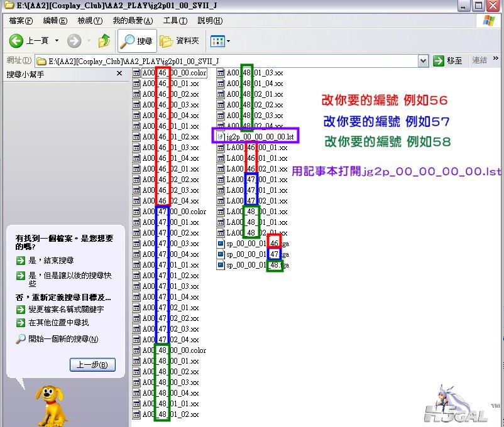504x427 pixels.
Task: Click the Back arrow toolbar icon
Action: [x=17, y=41]
